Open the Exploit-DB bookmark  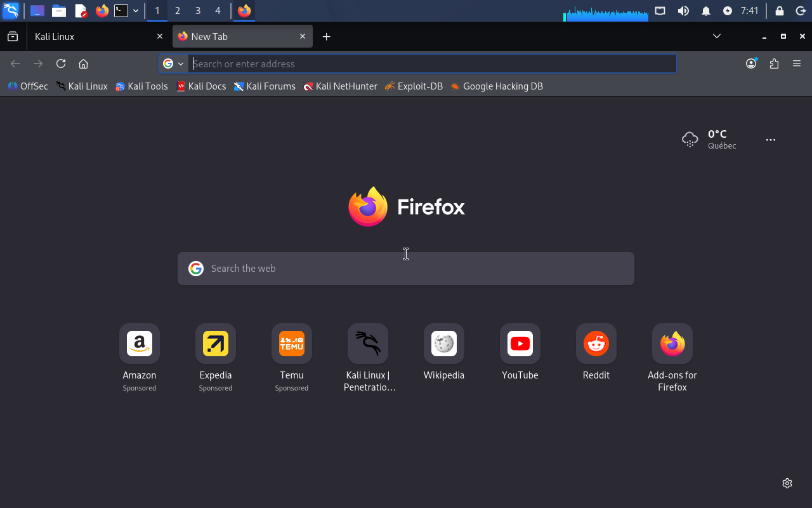coord(414,86)
